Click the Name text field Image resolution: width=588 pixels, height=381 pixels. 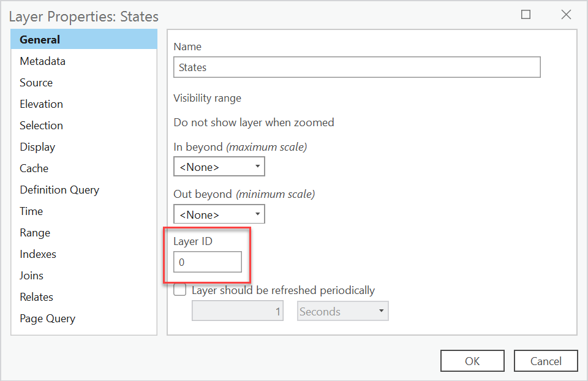pyautogui.click(x=356, y=67)
